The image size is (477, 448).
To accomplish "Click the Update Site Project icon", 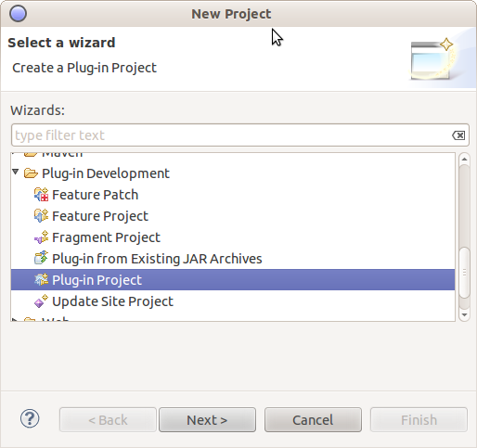I will [x=41, y=301].
